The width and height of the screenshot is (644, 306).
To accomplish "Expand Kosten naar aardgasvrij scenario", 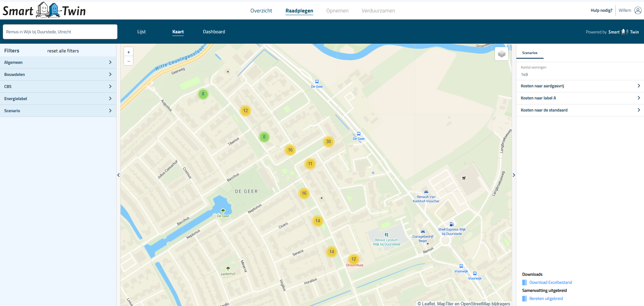I will 580,86.
